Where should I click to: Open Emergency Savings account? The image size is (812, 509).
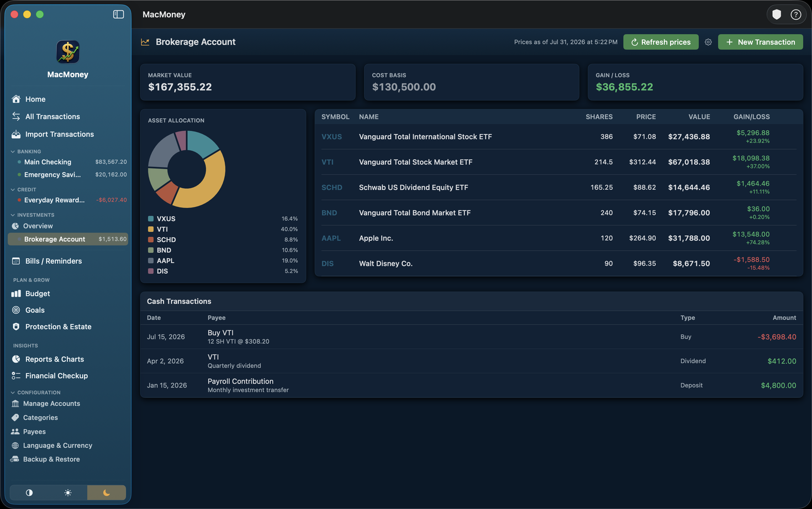point(68,174)
